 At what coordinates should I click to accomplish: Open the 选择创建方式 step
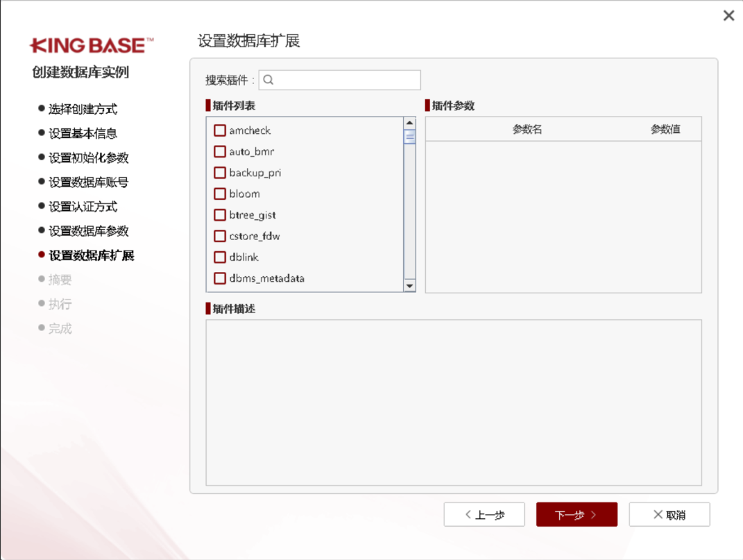coord(83,109)
